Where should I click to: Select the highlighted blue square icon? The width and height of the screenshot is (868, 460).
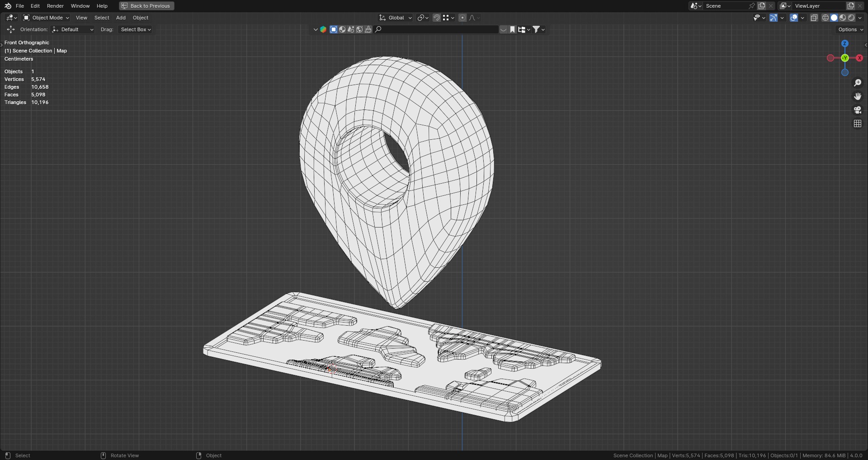coord(334,29)
